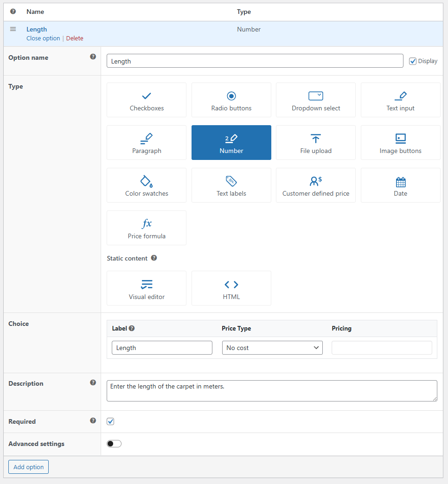Click the drag handle for Length row
The image size is (448, 484).
pos(13,29)
